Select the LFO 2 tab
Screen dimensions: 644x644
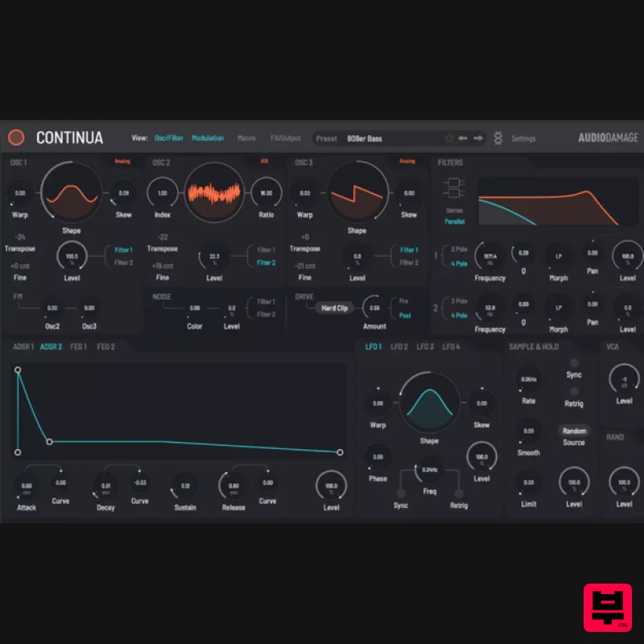point(398,345)
